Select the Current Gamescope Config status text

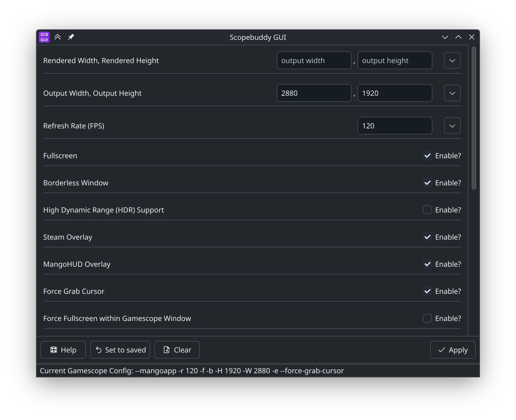pyautogui.click(x=192, y=371)
